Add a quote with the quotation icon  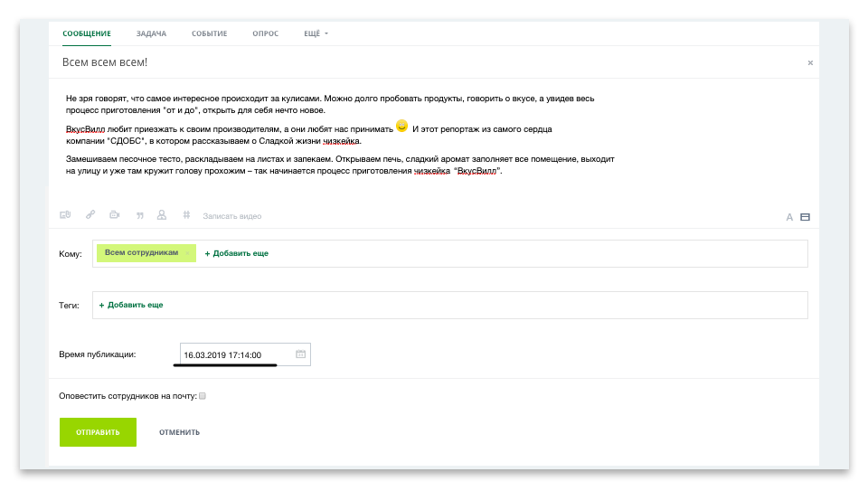coord(139,215)
